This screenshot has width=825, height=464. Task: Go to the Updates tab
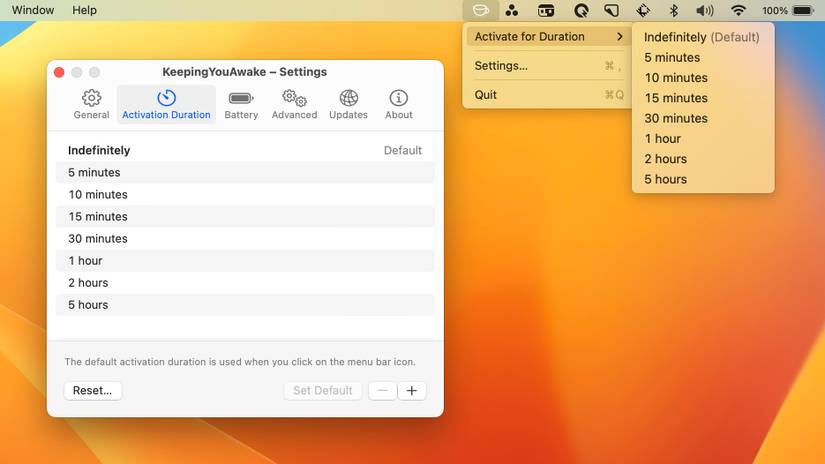tap(348, 104)
